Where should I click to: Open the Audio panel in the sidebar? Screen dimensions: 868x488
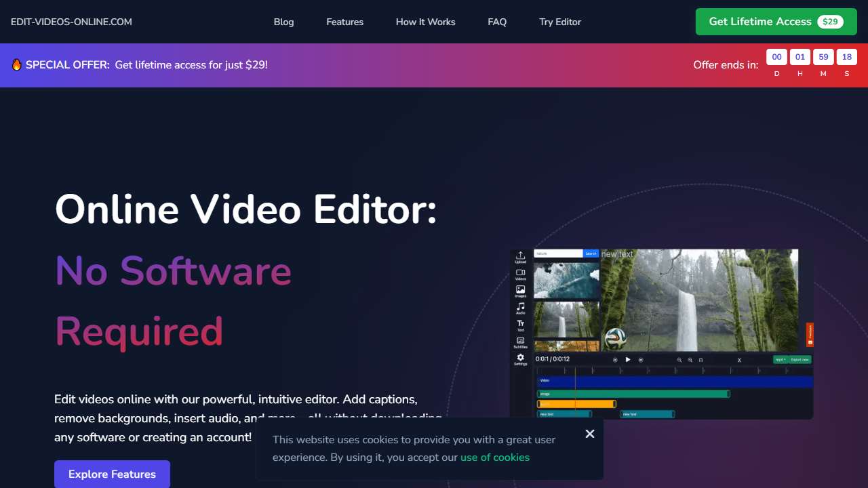[520, 306]
